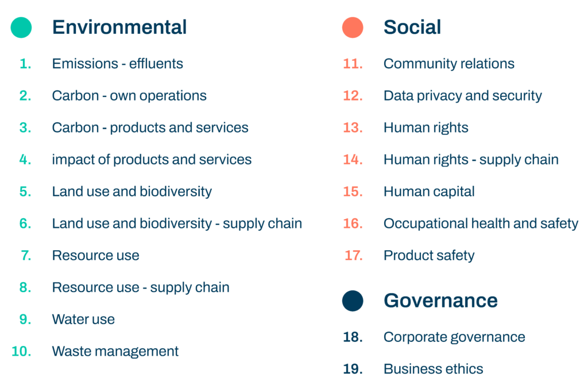Click the green Environmental circle icon
Viewport: 588px width, 389px height.
coord(21,28)
